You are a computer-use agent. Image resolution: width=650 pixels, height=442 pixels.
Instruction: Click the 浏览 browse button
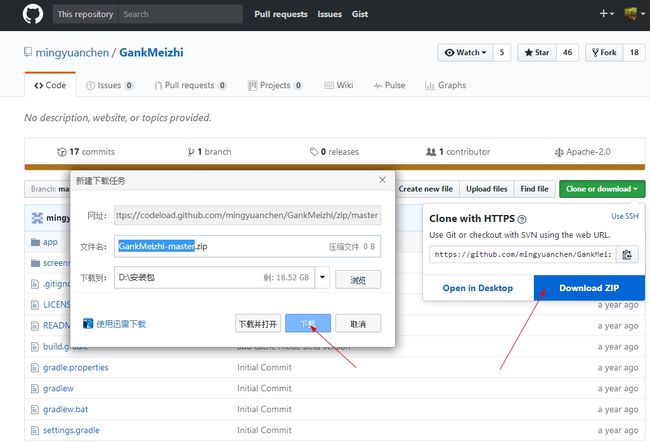(358, 280)
